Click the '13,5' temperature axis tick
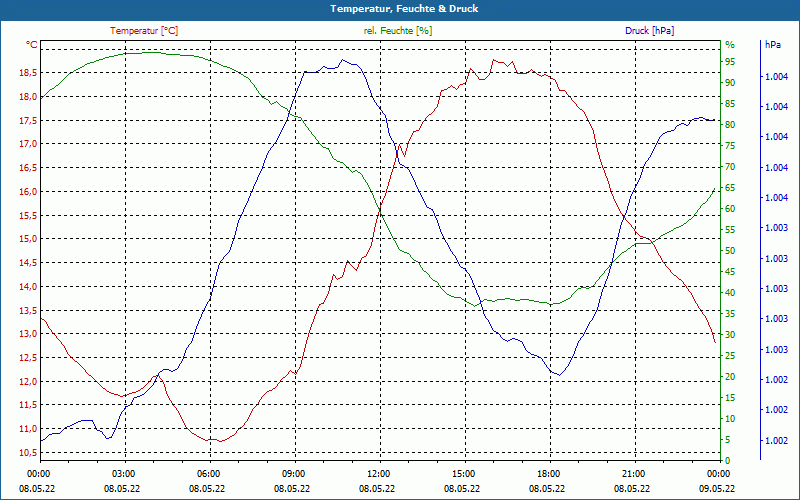 coord(28,311)
